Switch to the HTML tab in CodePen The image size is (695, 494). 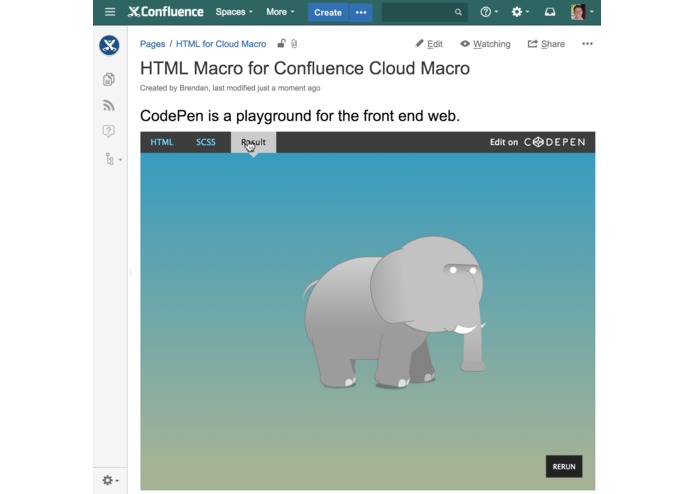[162, 142]
